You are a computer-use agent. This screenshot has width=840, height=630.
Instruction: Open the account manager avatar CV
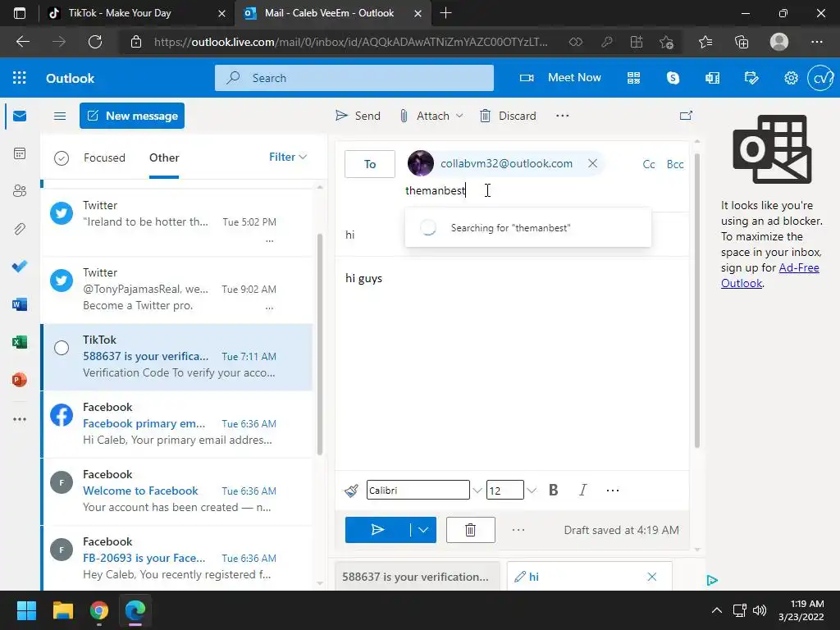point(820,78)
